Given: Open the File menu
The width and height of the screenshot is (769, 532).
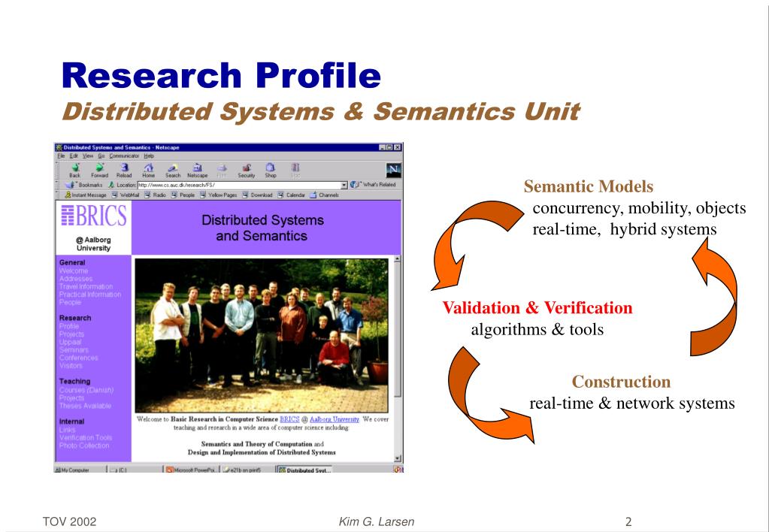Looking at the screenshot, I should coord(62,156).
